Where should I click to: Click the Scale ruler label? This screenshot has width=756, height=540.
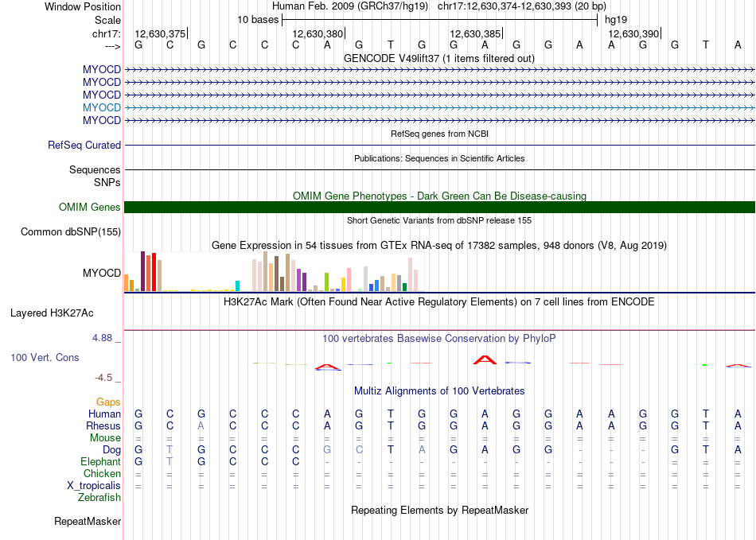pos(107,20)
